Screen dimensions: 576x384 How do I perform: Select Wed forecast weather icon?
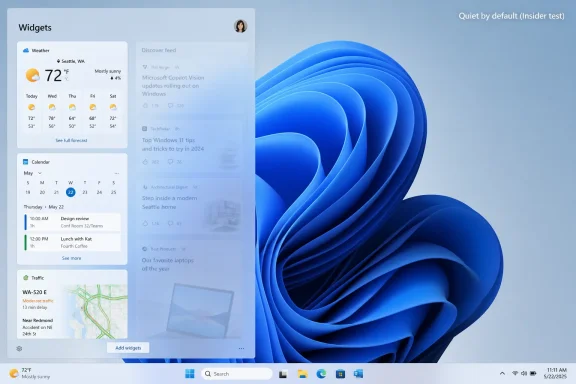point(52,107)
